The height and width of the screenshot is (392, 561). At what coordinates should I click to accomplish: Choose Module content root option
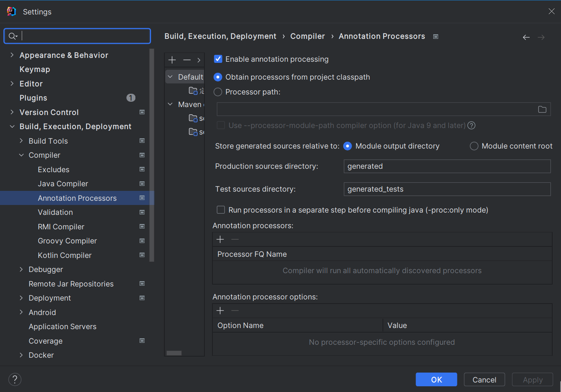pos(474,146)
